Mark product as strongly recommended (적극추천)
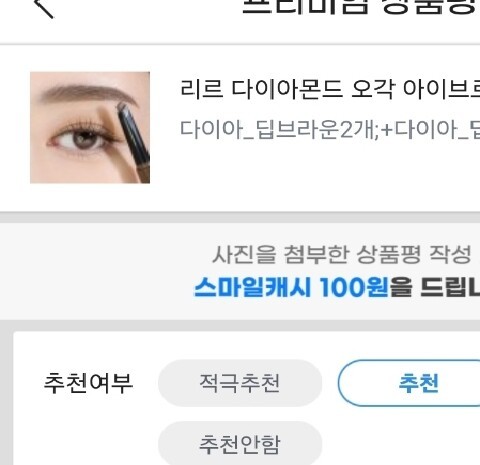 pyautogui.click(x=240, y=383)
